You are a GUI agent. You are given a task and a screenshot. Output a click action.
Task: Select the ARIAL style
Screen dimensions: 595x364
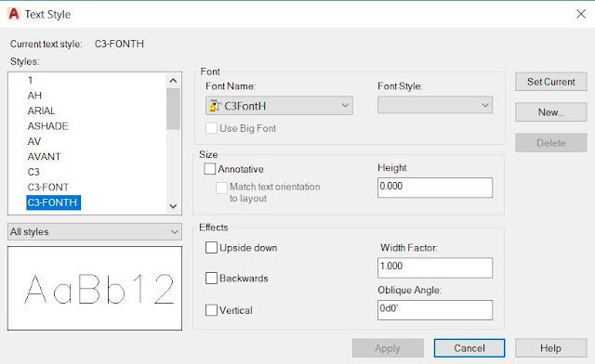(41, 110)
